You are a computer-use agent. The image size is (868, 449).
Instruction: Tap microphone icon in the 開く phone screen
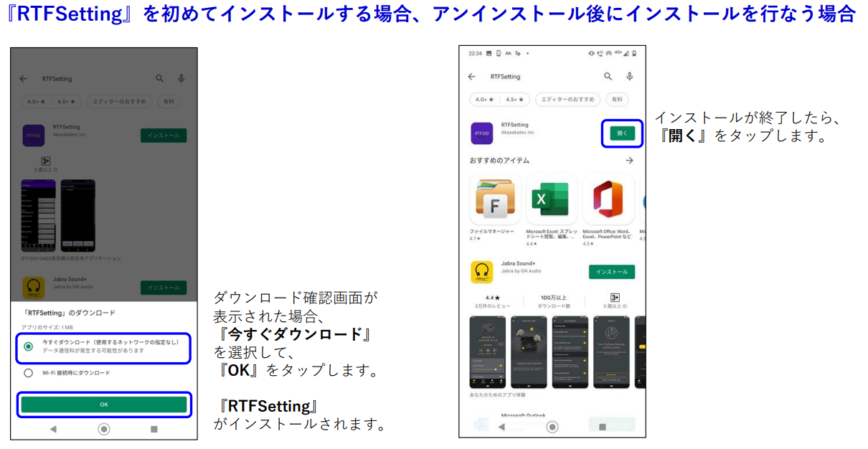(x=630, y=77)
